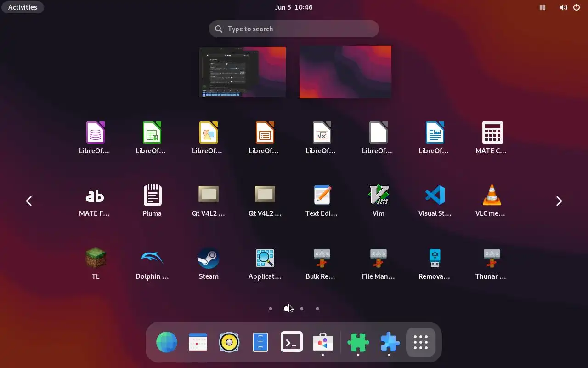Open Software store bag icon in dock

tap(323, 342)
